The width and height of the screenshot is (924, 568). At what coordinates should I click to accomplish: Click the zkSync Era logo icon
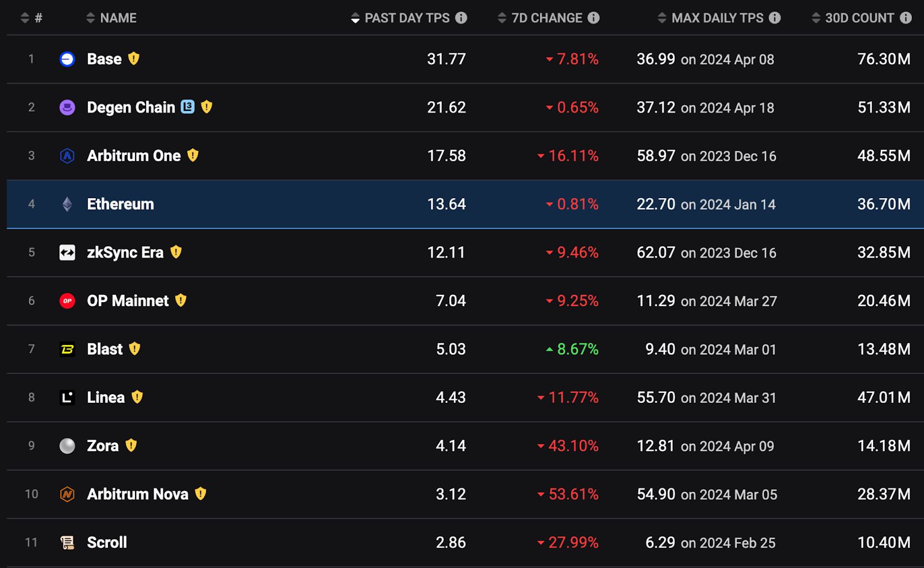pyautogui.click(x=67, y=253)
